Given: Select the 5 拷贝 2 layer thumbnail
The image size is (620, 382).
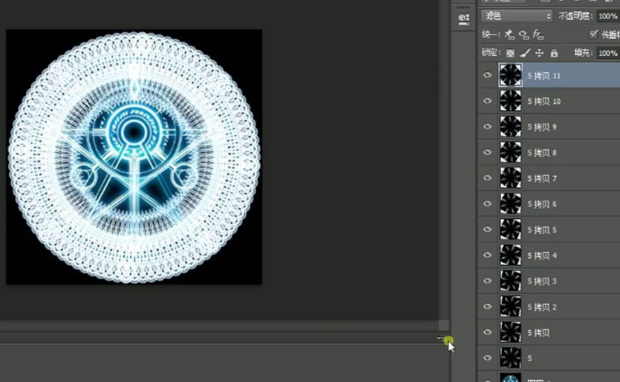Looking at the screenshot, I should point(510,306).
